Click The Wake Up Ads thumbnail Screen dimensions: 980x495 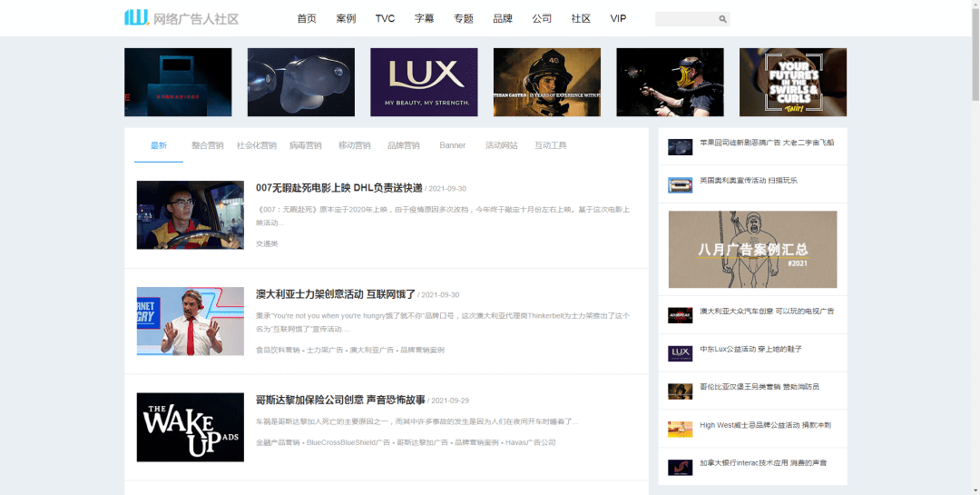point(190,428)
